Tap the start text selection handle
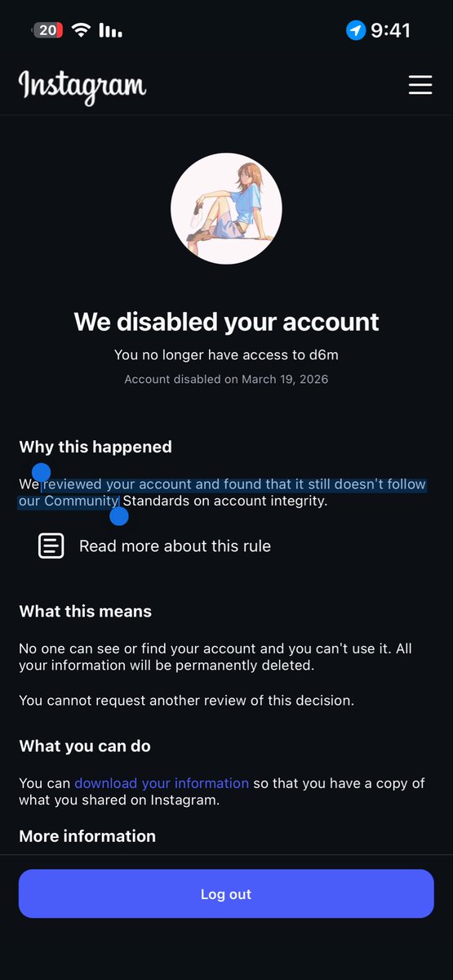The image size is (453, 980). [41, 473]
